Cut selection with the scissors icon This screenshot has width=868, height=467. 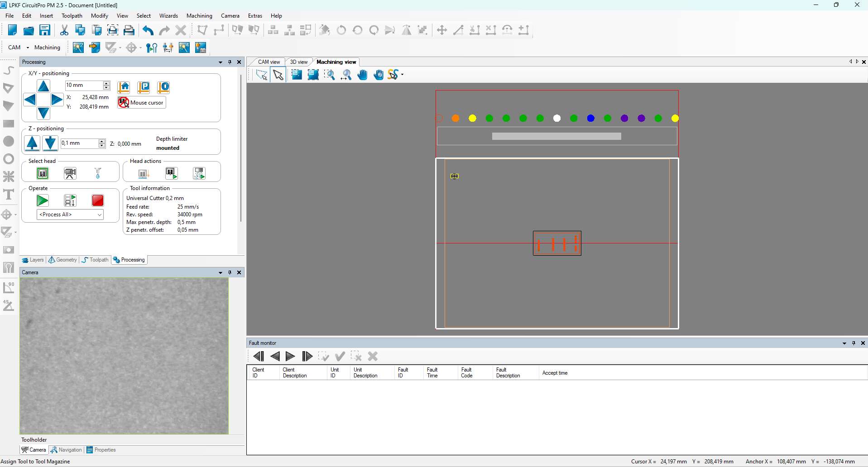64,30
